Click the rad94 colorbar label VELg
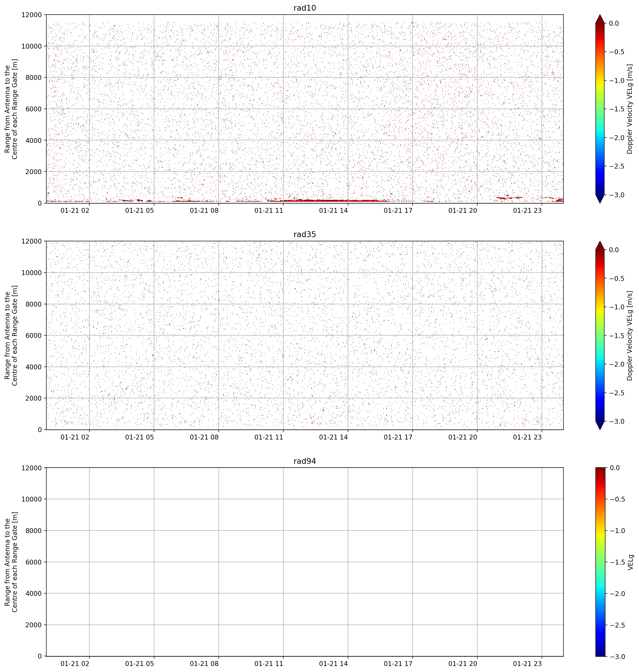The height and width of the screenshot is (672, 639). point(630,562)
